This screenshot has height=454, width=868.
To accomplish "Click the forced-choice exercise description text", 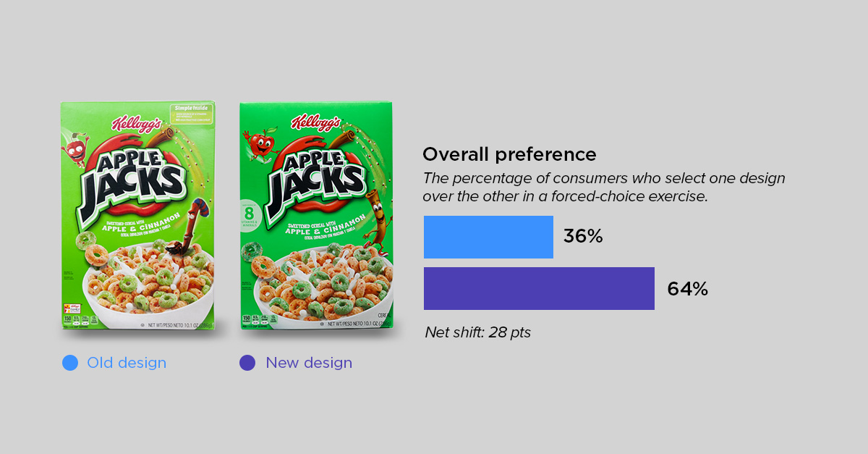I will coord(604,187).
